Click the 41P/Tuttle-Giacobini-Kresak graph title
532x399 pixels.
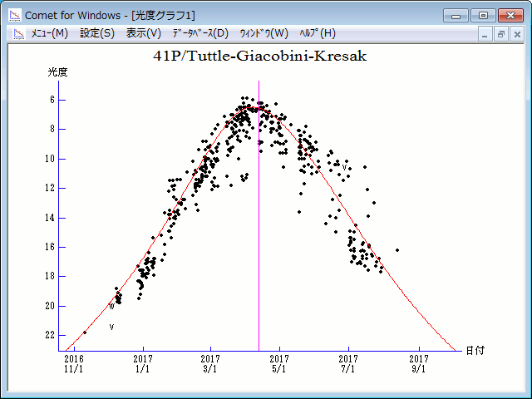(x=260, y=56)
